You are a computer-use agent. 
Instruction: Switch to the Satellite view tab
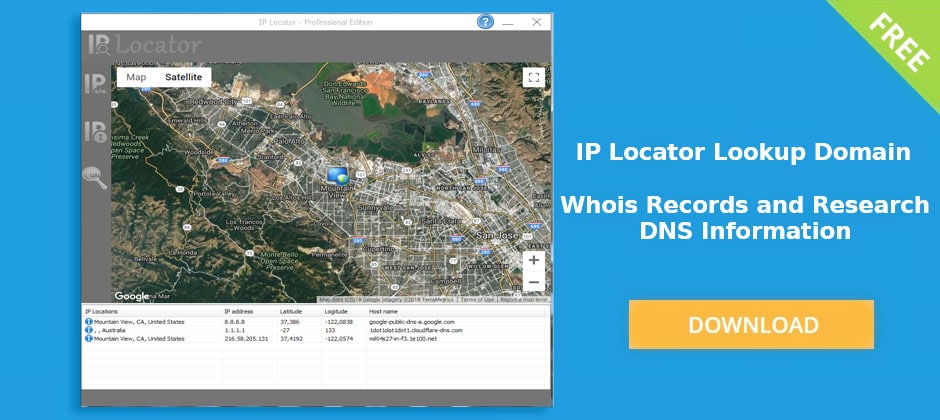[183, 77]
